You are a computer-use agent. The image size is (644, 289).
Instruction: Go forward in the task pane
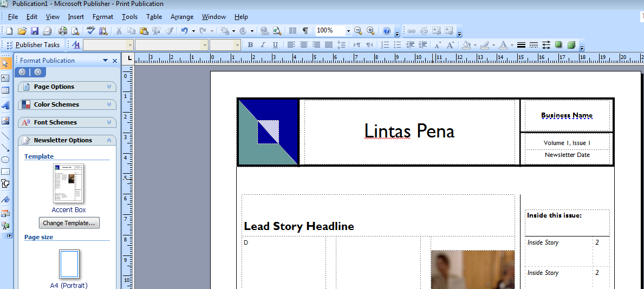click(38, 73)
